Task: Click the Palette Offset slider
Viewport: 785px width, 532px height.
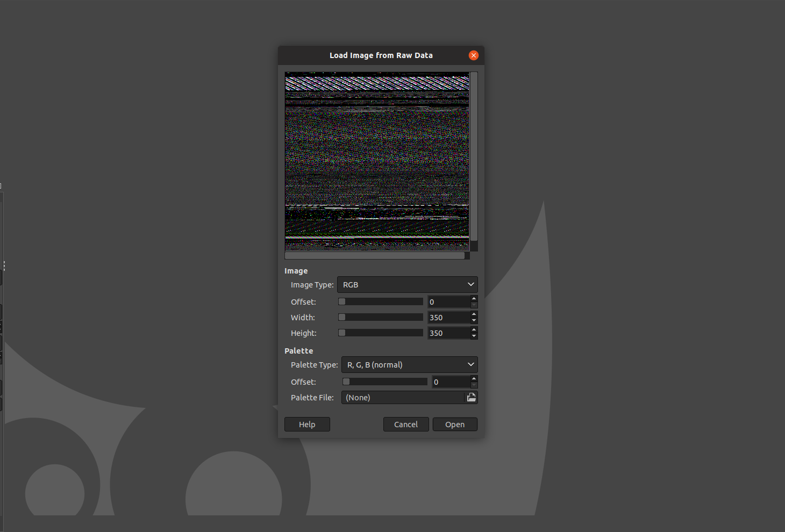Action: tap(385, 382)
